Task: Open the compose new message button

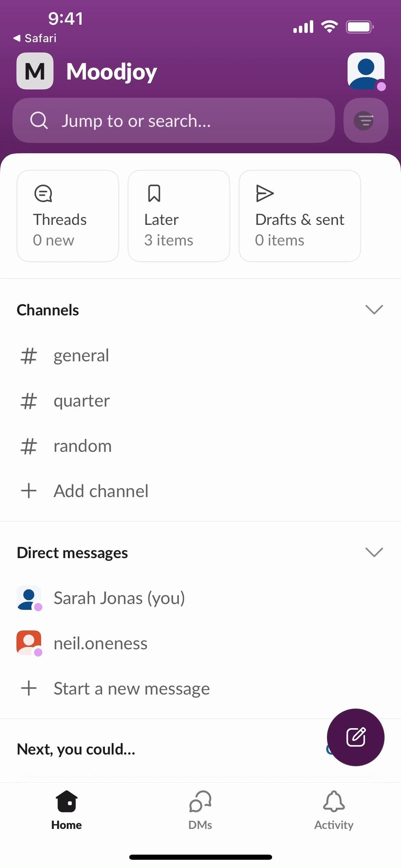Action: coord(355,737)
